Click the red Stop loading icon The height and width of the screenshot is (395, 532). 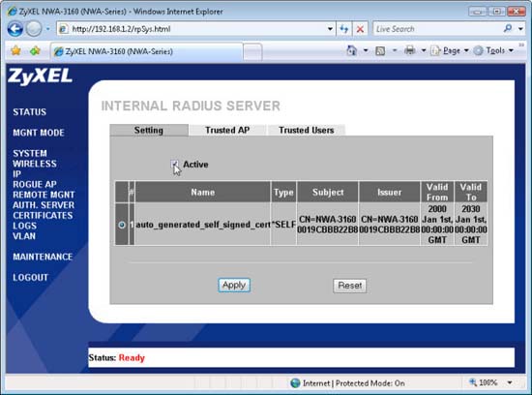(x=360, y=29)
